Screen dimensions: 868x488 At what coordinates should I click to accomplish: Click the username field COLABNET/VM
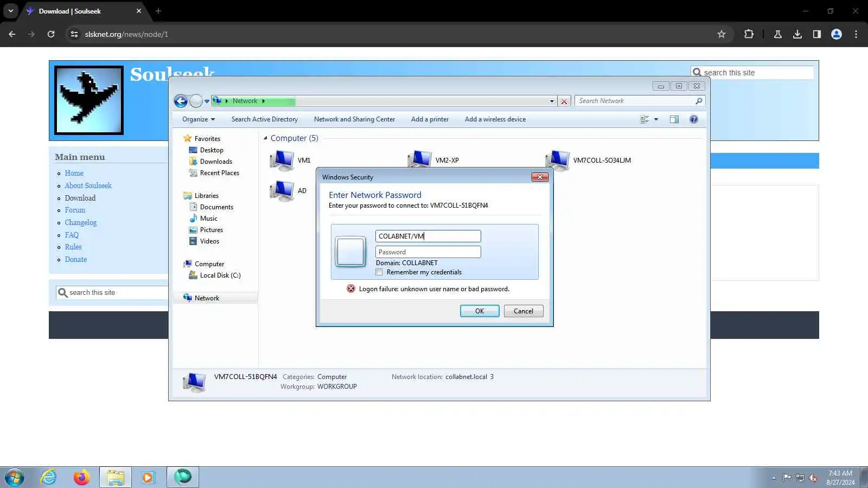click(428, 236)
